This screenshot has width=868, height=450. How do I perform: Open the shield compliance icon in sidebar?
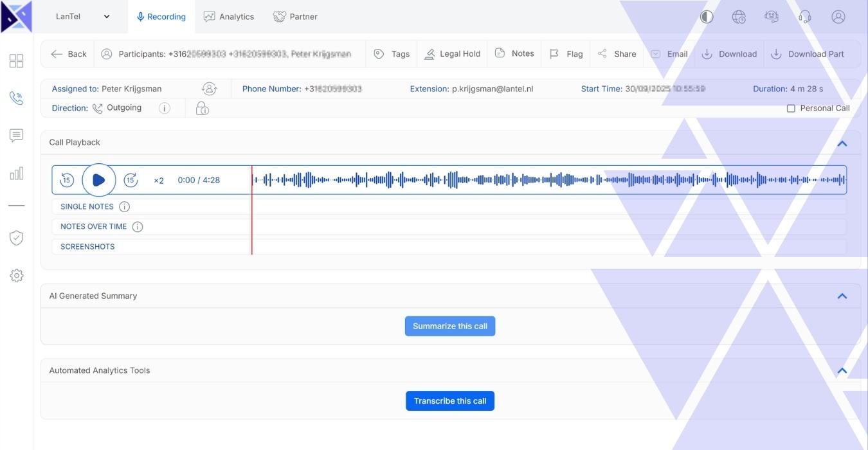pos(17,238)
